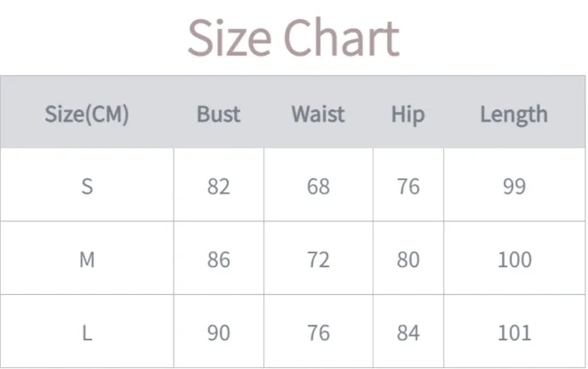
Task: Click length value 101 for size L
Action: (x=514, y=333)
